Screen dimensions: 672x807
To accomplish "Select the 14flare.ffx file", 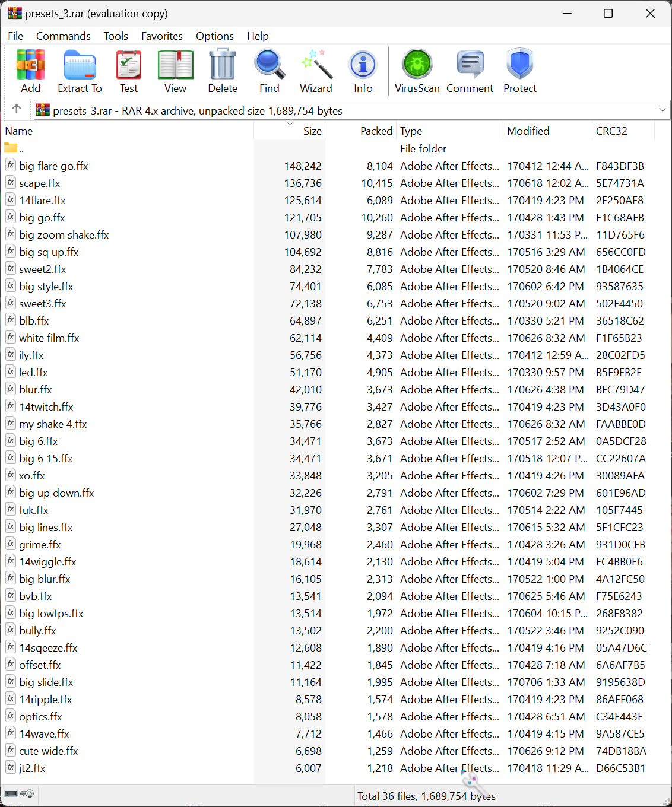I will tap(42, 201).
